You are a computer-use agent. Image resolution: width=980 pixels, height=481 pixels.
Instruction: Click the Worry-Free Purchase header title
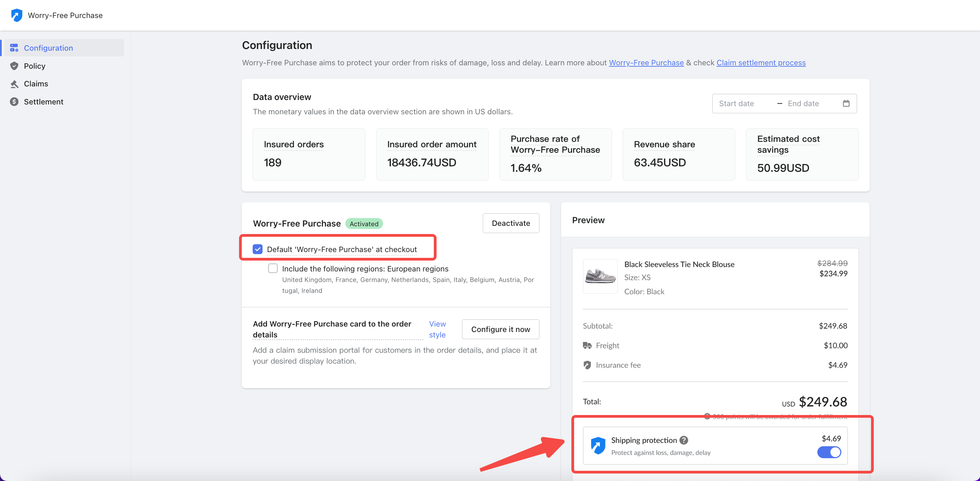coord(65,15)
